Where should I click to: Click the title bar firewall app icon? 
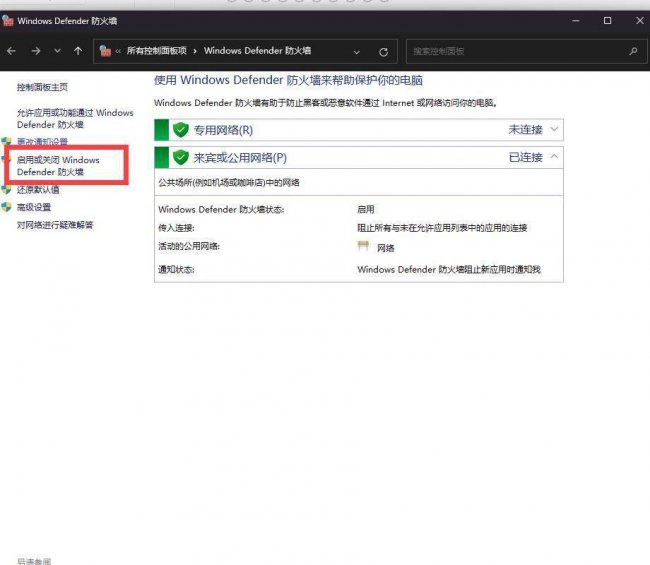(x=7, y=21)
